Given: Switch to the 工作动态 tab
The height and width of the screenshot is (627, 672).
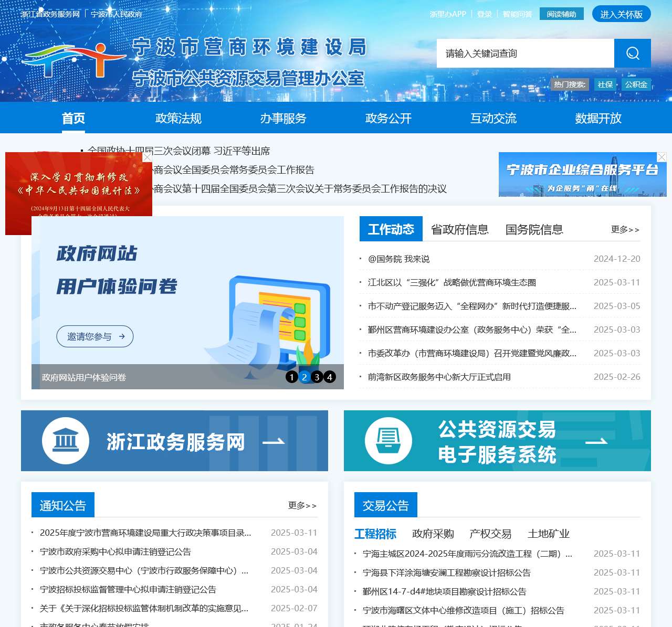Looking at the screenshot, I should point(391,229).
